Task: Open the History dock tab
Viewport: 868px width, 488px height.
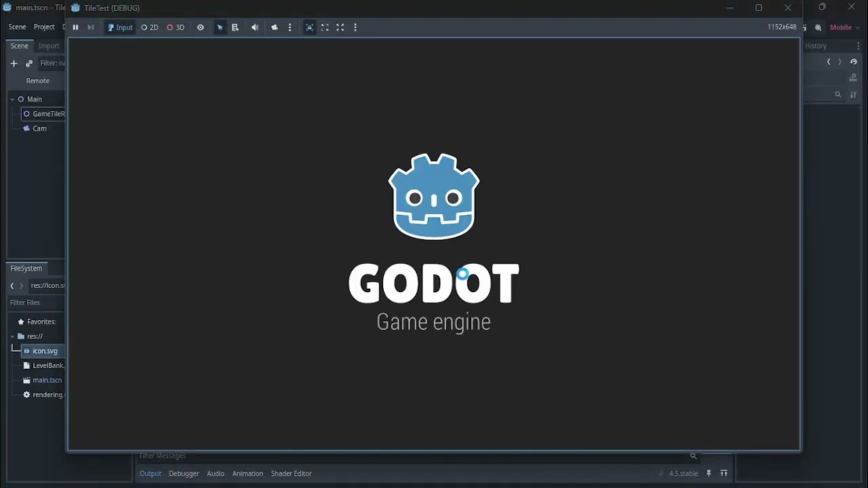Action: point(816,46)
